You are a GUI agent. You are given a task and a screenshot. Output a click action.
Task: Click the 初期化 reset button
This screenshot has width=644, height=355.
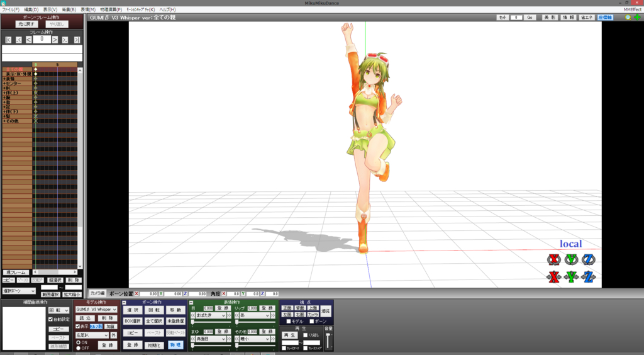[154, 345]
